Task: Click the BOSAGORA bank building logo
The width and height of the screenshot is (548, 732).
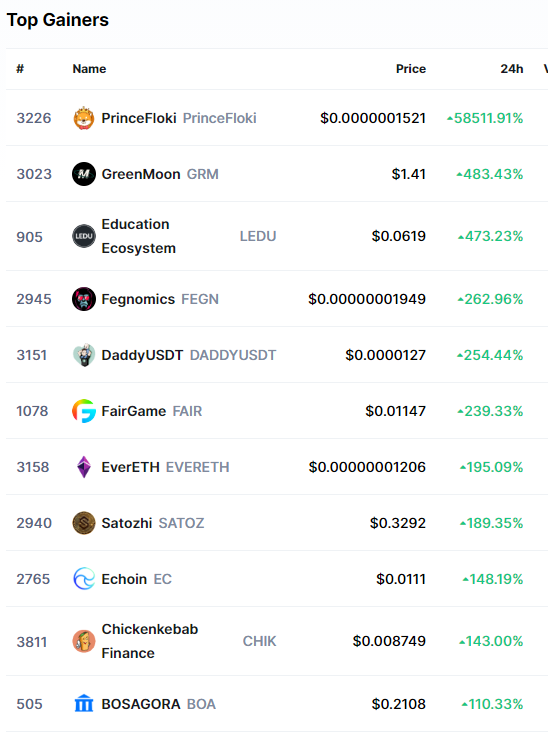Action: [x=84, y=704]
